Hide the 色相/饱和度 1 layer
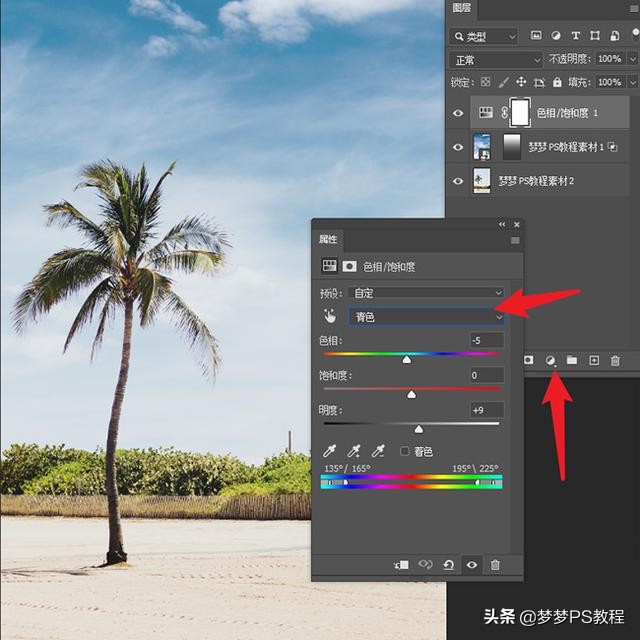The width and height of the screenshot is (640, 640). [458, 113]
